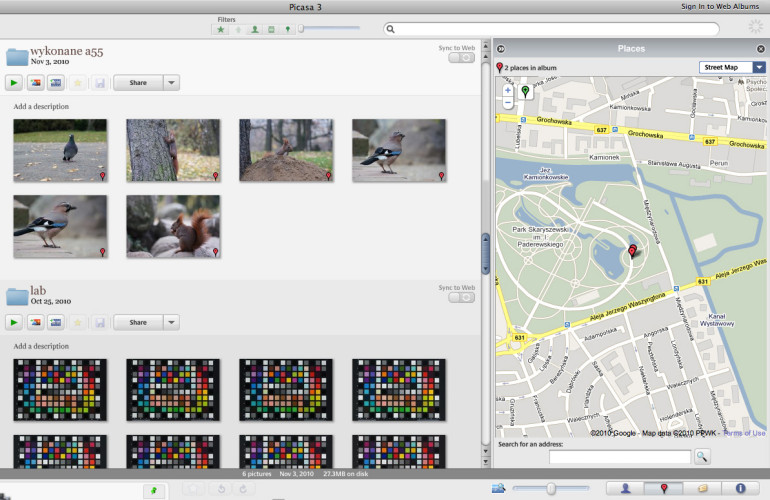
Task: Search the entered address with magnifier button
Action: [x=702, y=457]
